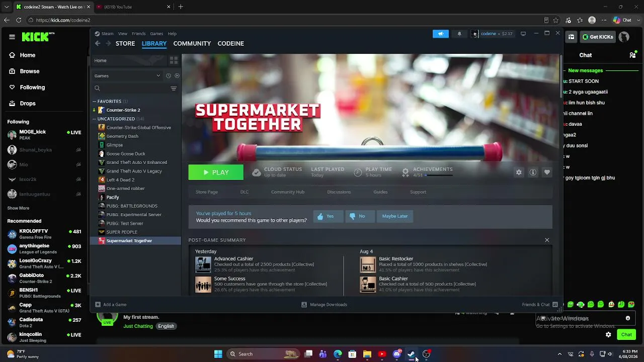
Task: Click the Steam broadcast megaphone button
Action: pos(440,34)
